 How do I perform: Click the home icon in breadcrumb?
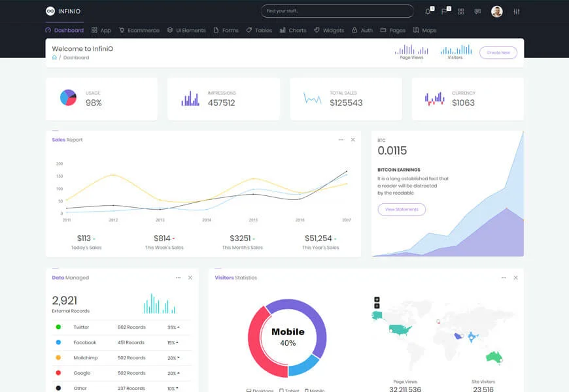[54, 57]
